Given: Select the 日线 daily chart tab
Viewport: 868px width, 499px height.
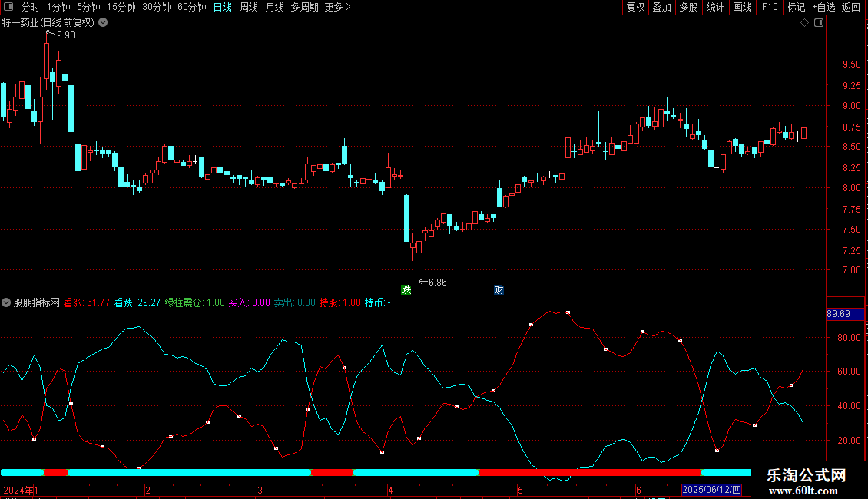Looking at the screenshot, I should point(223,7).
